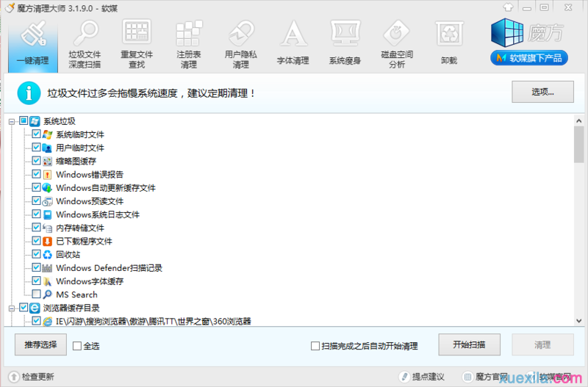
Task: Open 重复文件查找 duplicate file finder
Action: (137, 44)
